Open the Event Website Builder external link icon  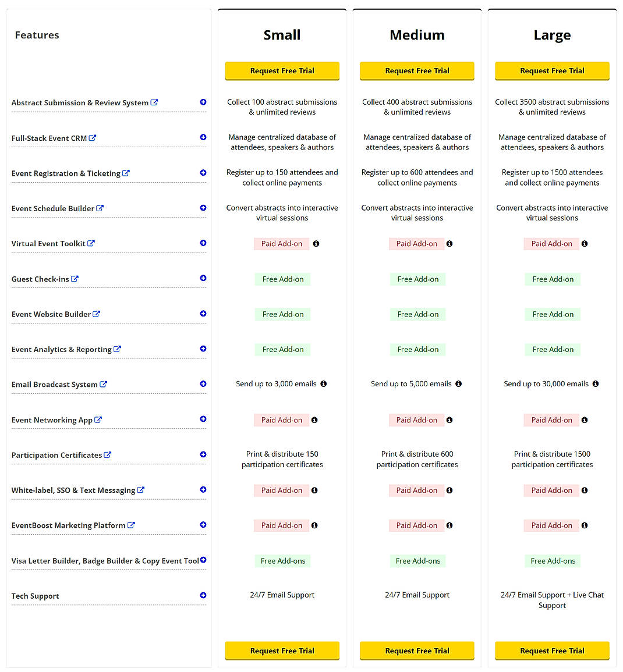pyautogui.click(x=97, y=314)
